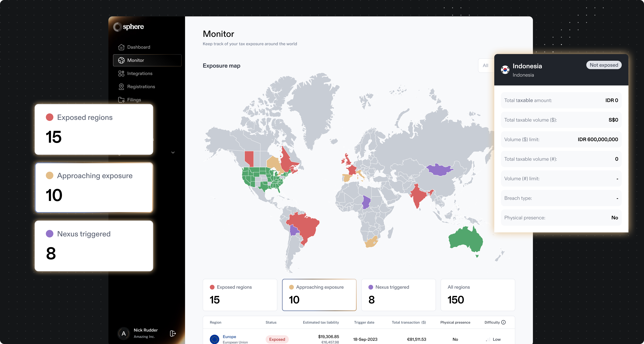Select the Approaching exposure filter card
This screenshot has width=644, height=344.
coord(319,295)
